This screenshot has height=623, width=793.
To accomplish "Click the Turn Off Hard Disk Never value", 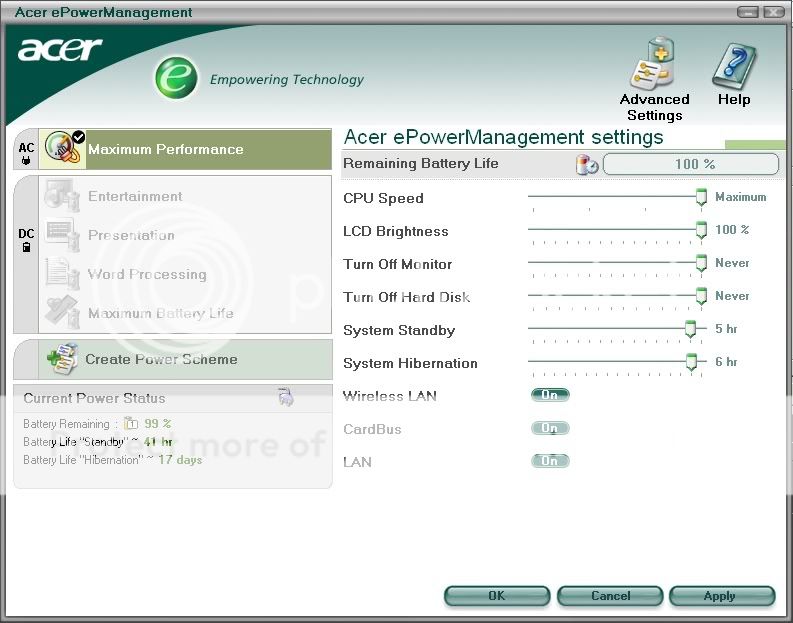I will pyautogui.click(x=732, y=296).
